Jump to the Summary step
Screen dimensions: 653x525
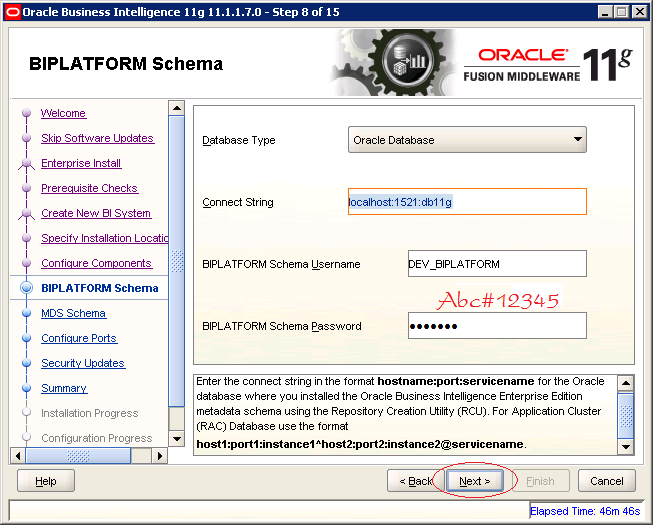(x=64, y=388)
